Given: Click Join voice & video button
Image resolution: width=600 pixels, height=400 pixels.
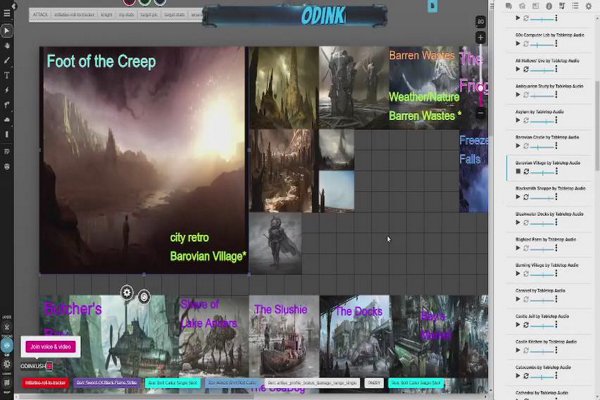Looking at the screenshot, I should (51, 347).
